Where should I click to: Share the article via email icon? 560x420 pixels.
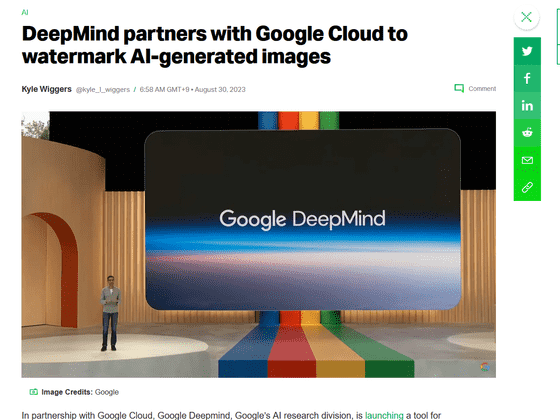[x=527, y=160]
